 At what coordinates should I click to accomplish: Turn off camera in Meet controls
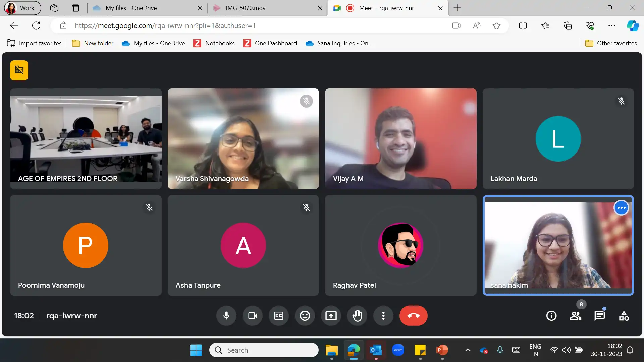[253, 316]
